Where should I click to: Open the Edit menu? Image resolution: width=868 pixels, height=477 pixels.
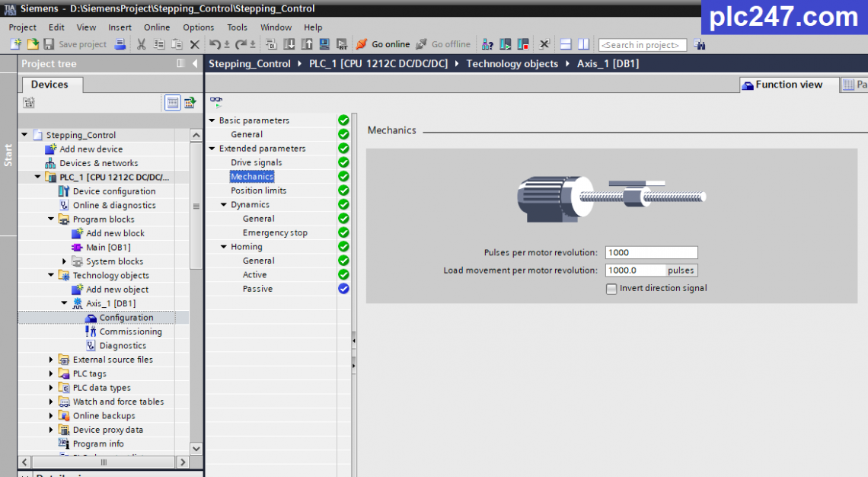pos(56,27)
